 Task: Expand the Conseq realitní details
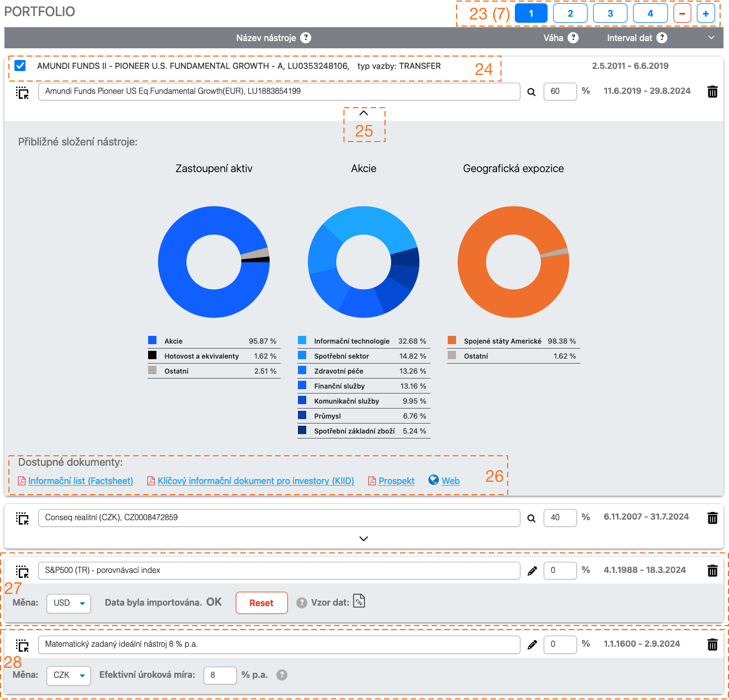(x=363, y=538)
